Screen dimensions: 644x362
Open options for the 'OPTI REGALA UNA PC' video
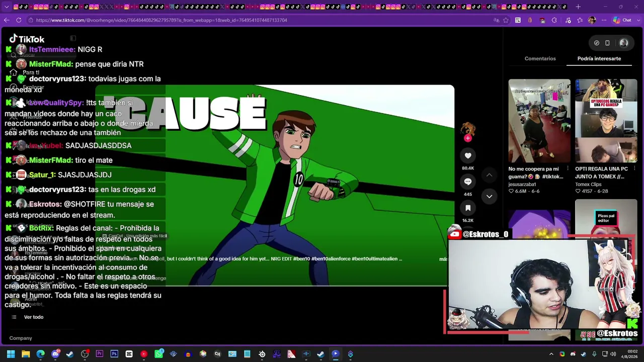[x=634, y=169]
